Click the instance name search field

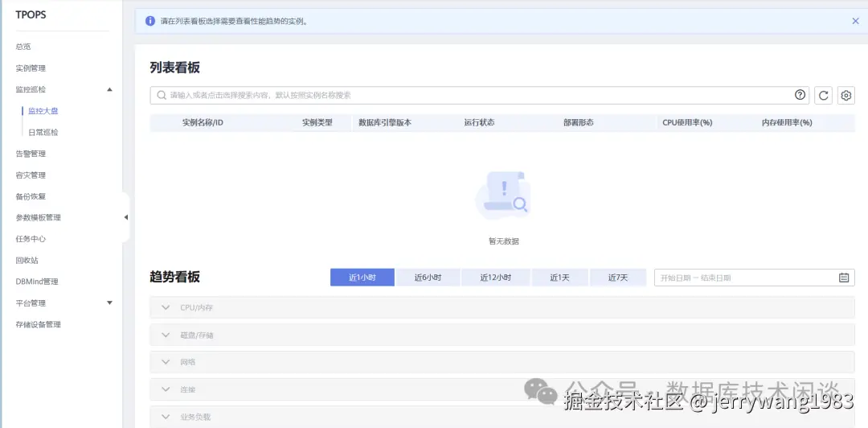point(479,96)
